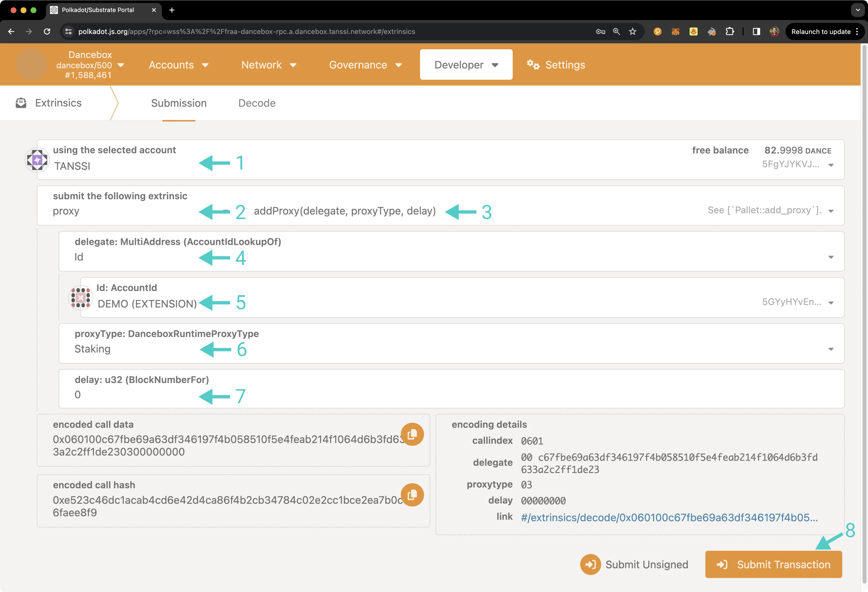Screen dimensions: 868x592
Task: Click Submit Transaction button
Action: 774,564
